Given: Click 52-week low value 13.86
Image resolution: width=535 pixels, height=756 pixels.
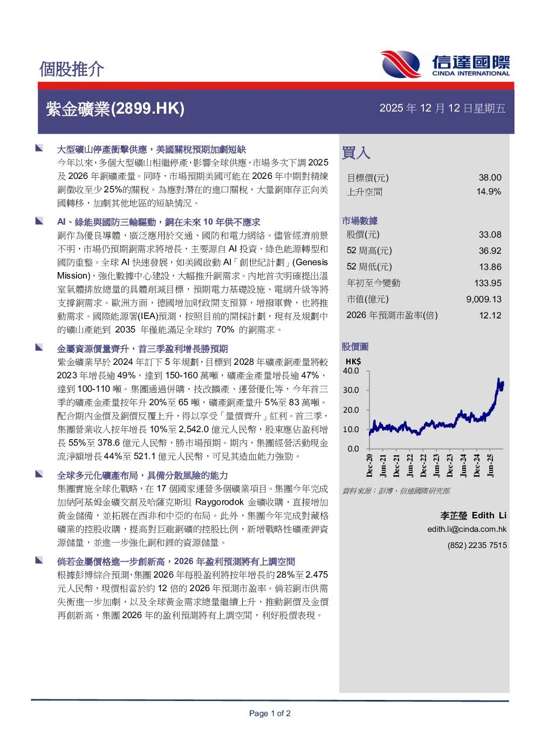Looking at the screenshot, I should coord(490,267).
